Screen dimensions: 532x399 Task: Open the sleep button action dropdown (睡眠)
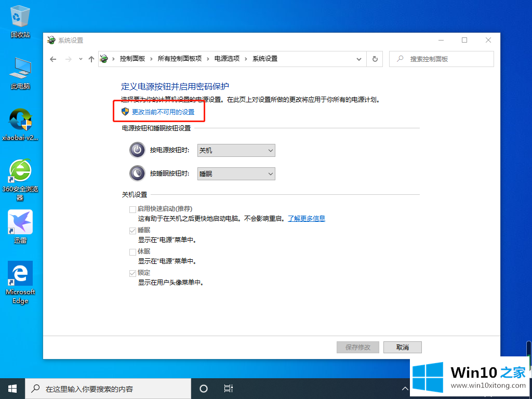236,174
